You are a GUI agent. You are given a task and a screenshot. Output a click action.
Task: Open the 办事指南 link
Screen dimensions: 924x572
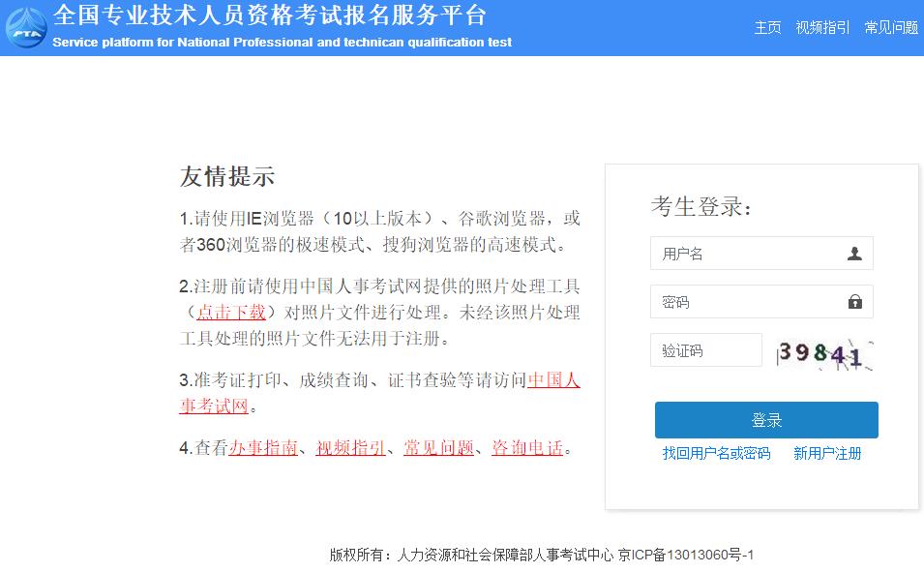263,448
